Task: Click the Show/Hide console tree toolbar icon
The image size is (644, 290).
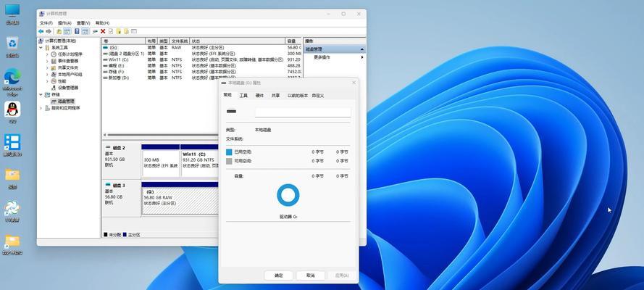Action: click(67, 31)
